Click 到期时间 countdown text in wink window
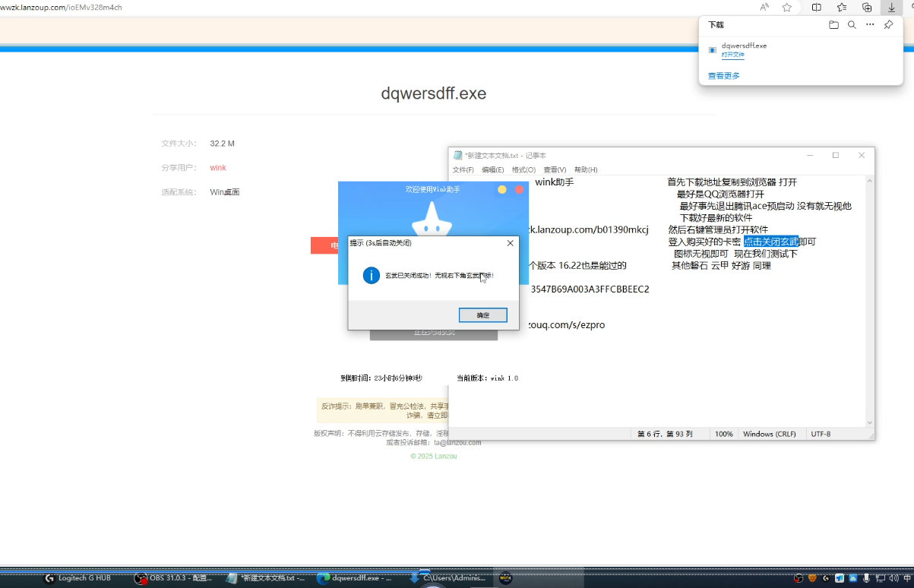 click(x=381, y=378)
